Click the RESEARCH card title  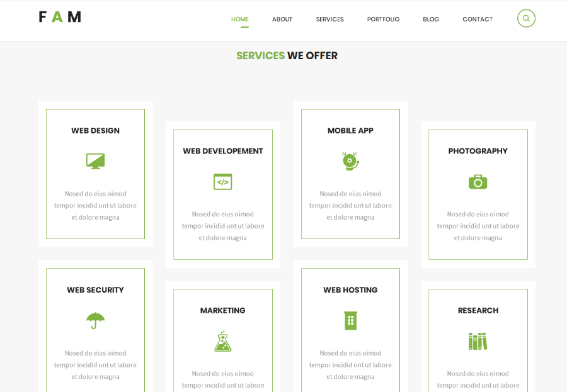tap(478, 311)
